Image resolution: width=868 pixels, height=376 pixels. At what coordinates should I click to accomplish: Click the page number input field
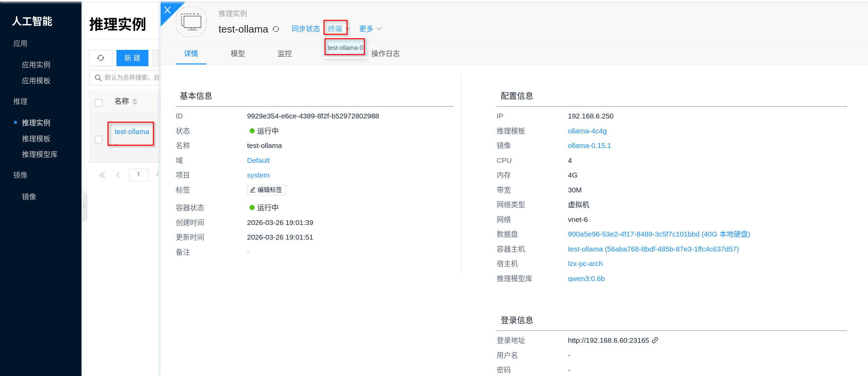[x=139, y=175]
